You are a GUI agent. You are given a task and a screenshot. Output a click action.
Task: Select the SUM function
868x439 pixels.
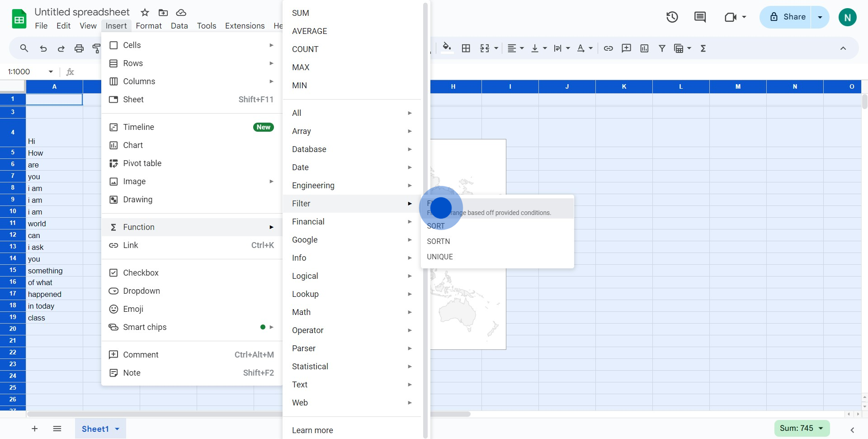(x=352, y=13)
